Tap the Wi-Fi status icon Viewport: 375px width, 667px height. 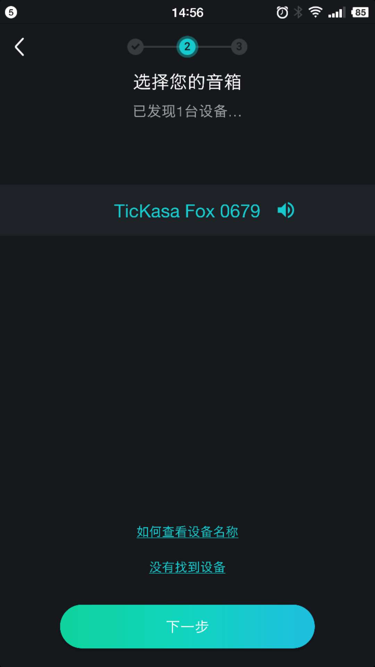(315, 12)
